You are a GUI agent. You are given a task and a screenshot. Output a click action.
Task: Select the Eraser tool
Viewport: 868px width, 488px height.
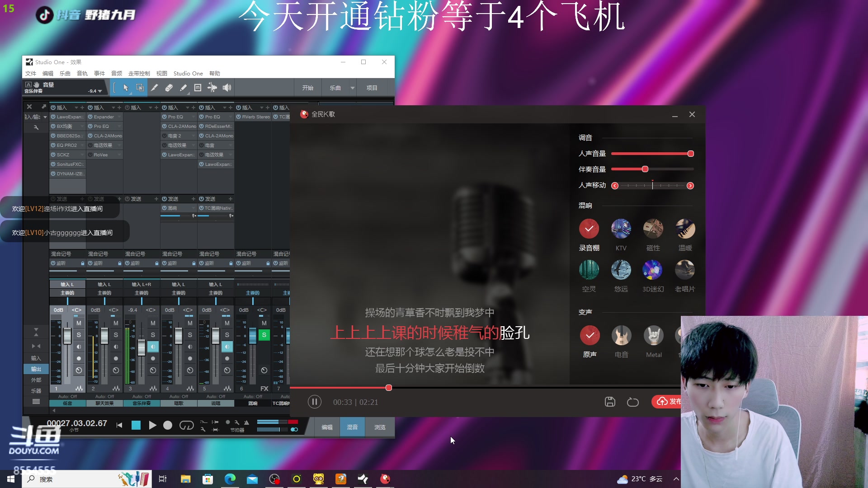pos(169,88)
